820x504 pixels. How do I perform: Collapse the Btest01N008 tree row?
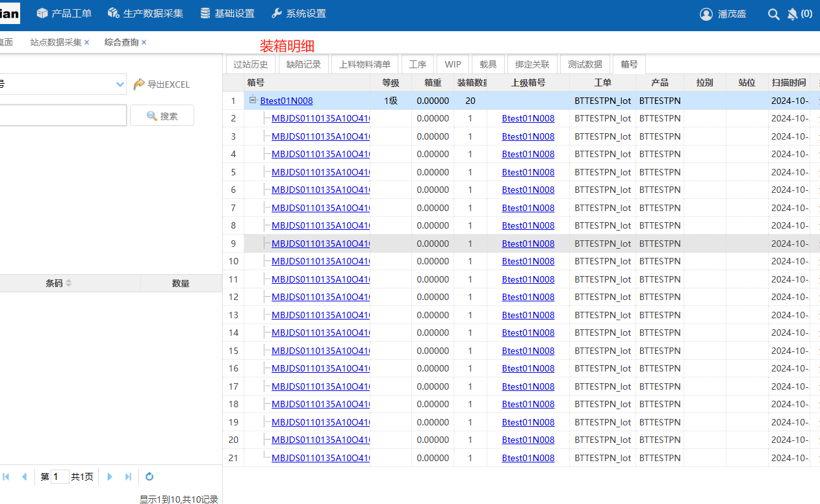point(253,100)
